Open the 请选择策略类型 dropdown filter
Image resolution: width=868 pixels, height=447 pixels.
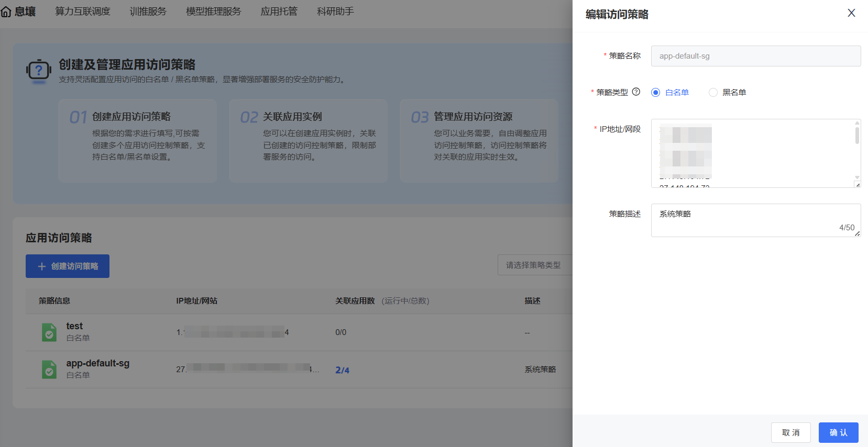[534, 265]
